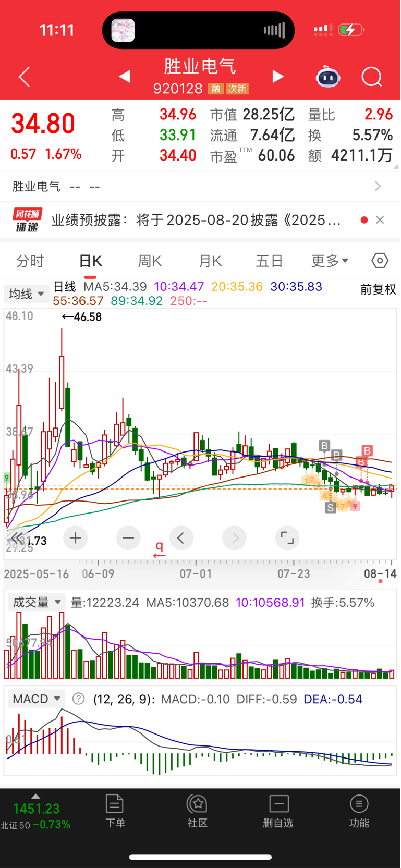Image resolution: width=401 pixels, height=868 pixels.
Task: Dismiss the 业绩预披露 news banner
Action: pyautogui.click(x=380, y=220)
